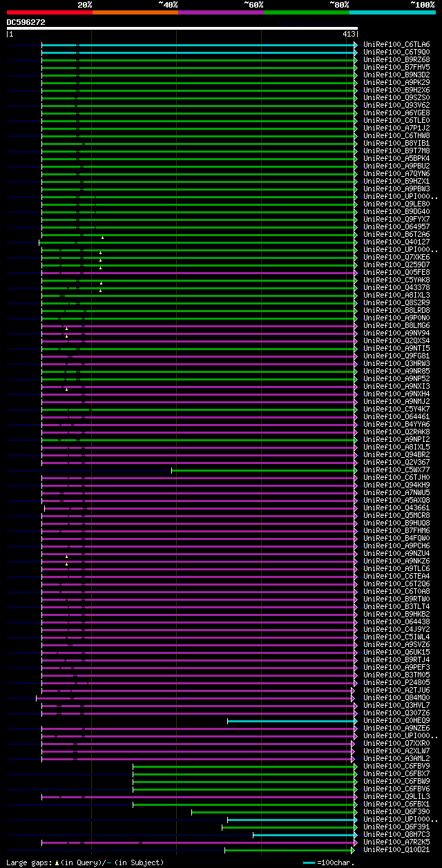This screenshot has width=442, height=868.
Task: Select the UniRef100_A9PCH6 label
Action: coord(396,546)
